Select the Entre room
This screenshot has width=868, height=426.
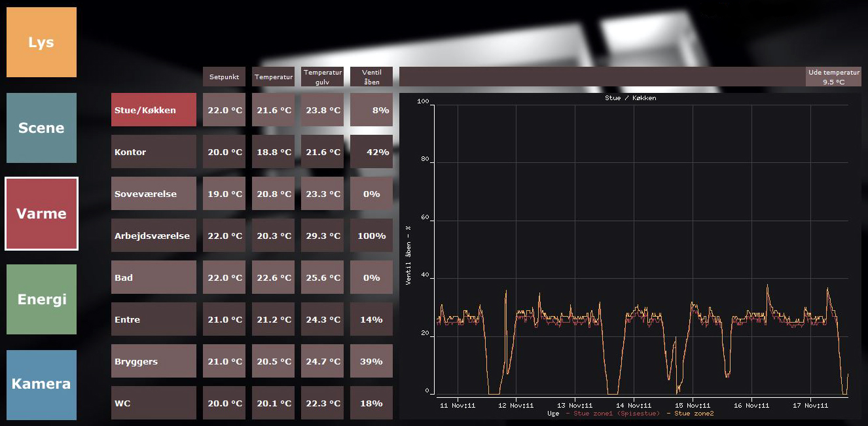coord(154,319)
